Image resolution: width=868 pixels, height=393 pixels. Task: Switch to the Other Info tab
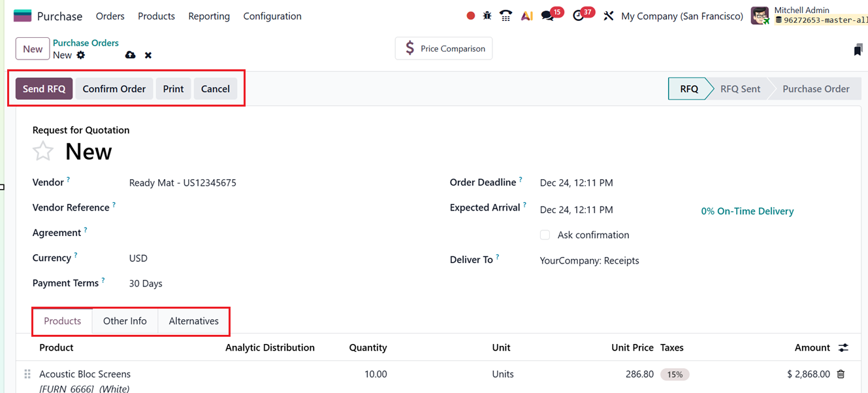pos(125,321)
